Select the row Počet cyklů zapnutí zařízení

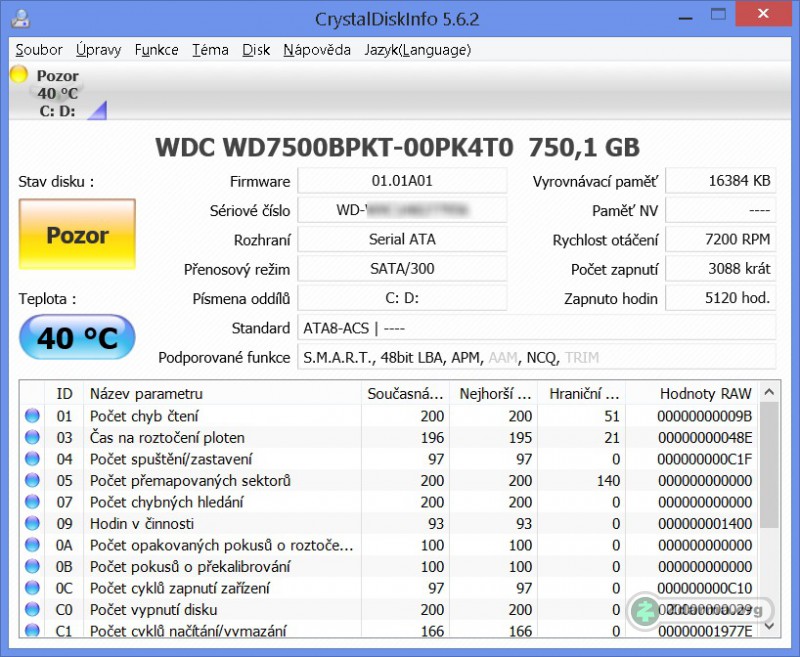(389, 588)
